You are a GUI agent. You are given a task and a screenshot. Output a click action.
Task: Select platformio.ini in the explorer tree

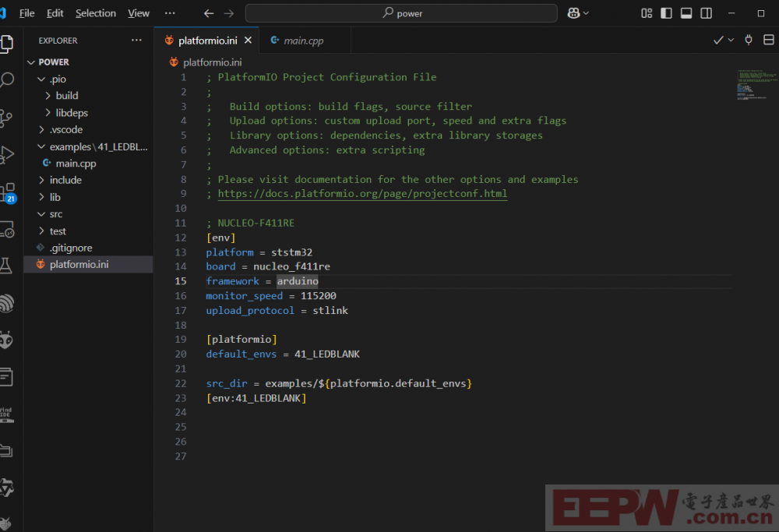click(x=89, y=264)
